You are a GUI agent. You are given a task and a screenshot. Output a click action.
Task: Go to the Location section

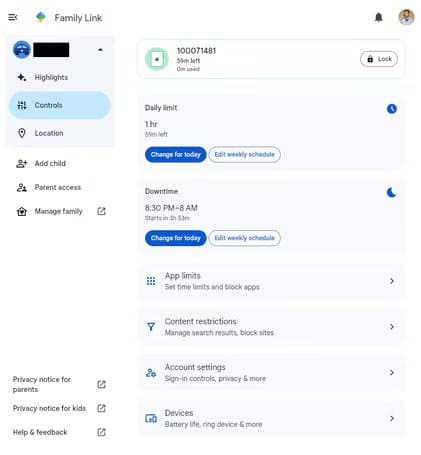59,133
